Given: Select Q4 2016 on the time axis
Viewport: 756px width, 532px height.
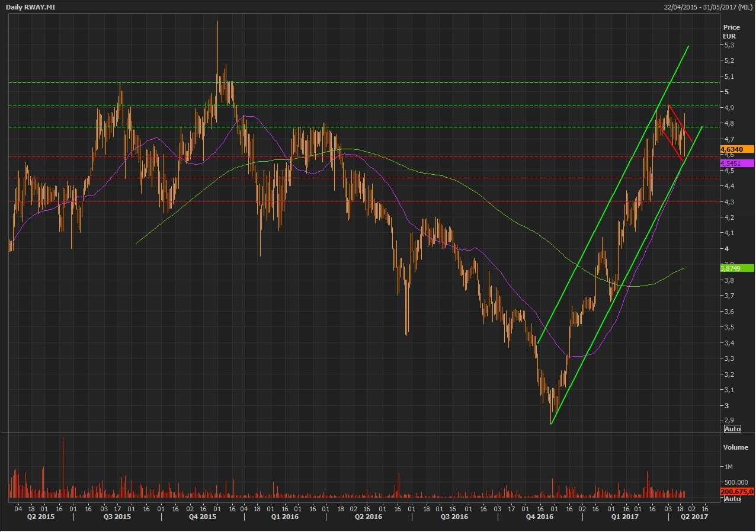Looking at the screenshot, I should point(539,517).
